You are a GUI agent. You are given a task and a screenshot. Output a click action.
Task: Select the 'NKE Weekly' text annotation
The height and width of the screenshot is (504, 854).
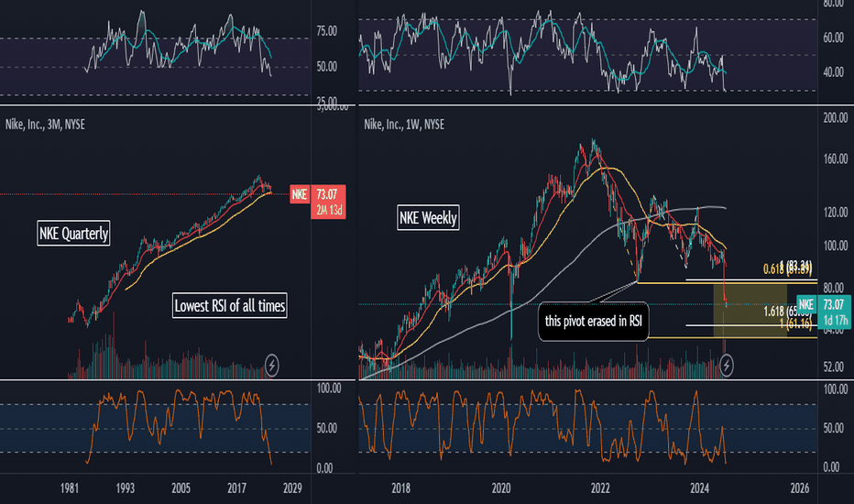pyautogui.click(x=428, y=217)
